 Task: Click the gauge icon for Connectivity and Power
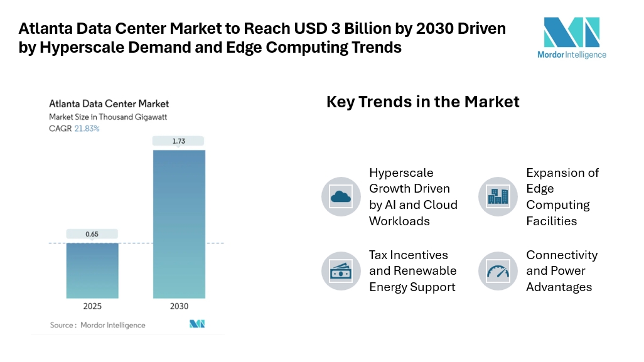coord(498,271)
